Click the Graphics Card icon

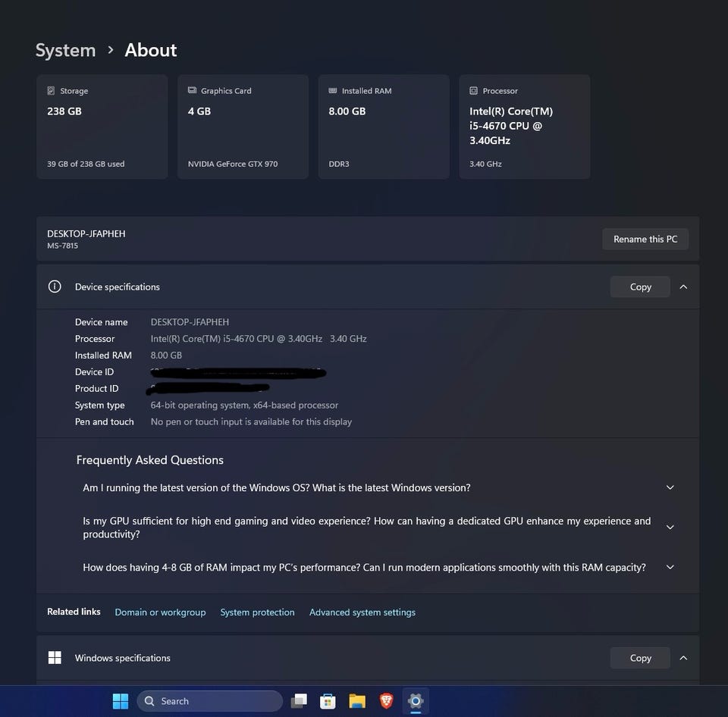[192, 90]
